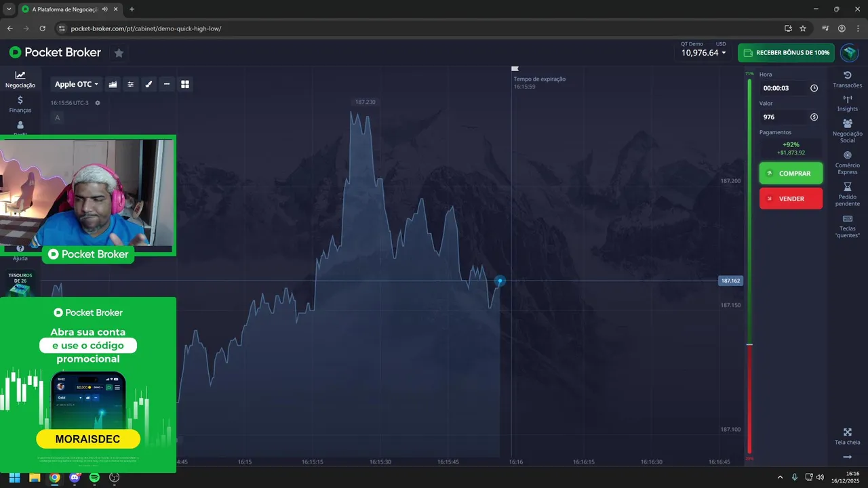Open a new browser tab
The image size is (868, 488).
pos(132,9)
